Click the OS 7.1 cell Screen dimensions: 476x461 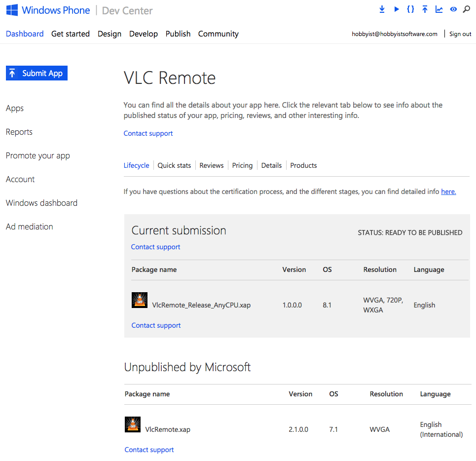point(333,429)
